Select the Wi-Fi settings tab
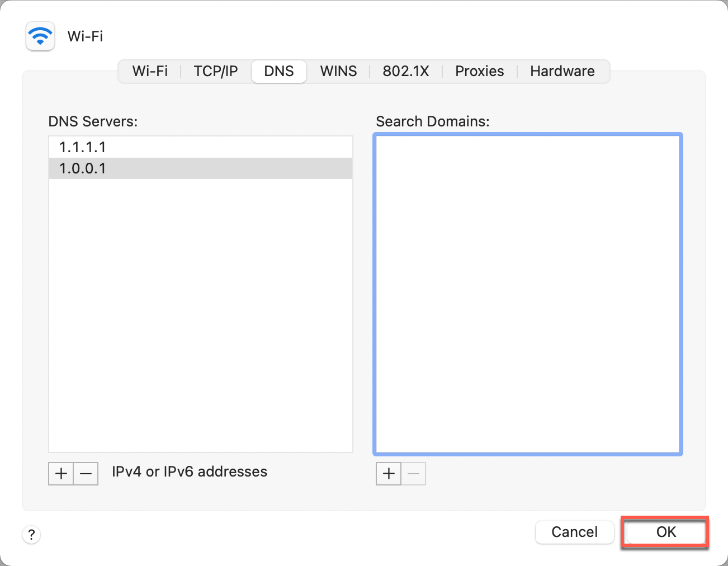 150,71
